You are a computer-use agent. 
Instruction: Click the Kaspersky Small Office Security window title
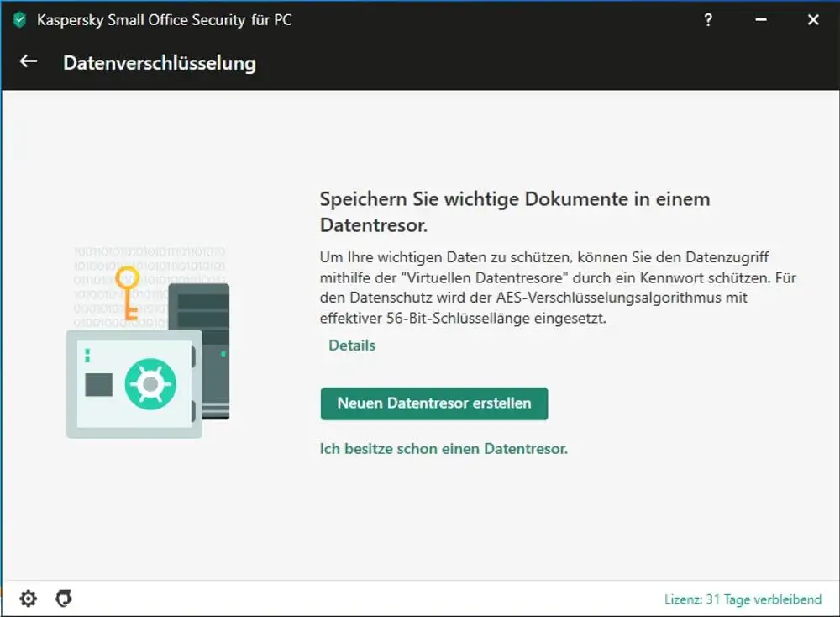165,20
